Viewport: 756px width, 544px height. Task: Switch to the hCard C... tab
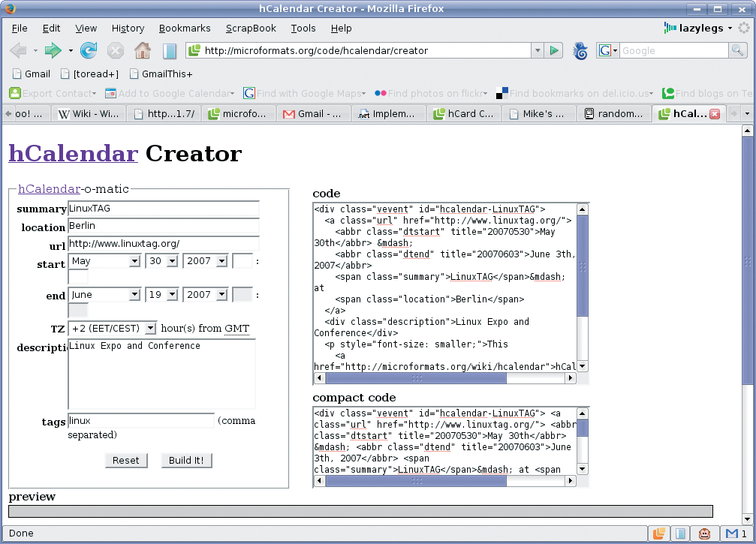[464, 114]
